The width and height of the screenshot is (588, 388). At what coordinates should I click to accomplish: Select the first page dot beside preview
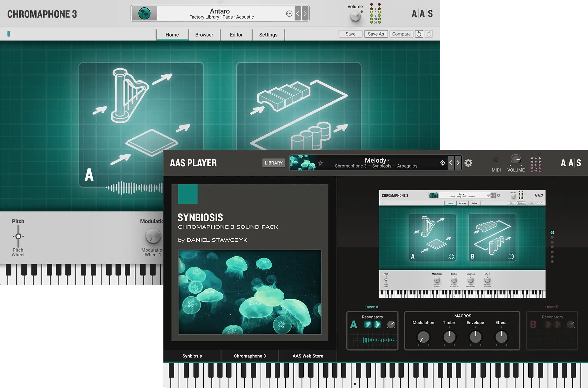tap(552, 233)
